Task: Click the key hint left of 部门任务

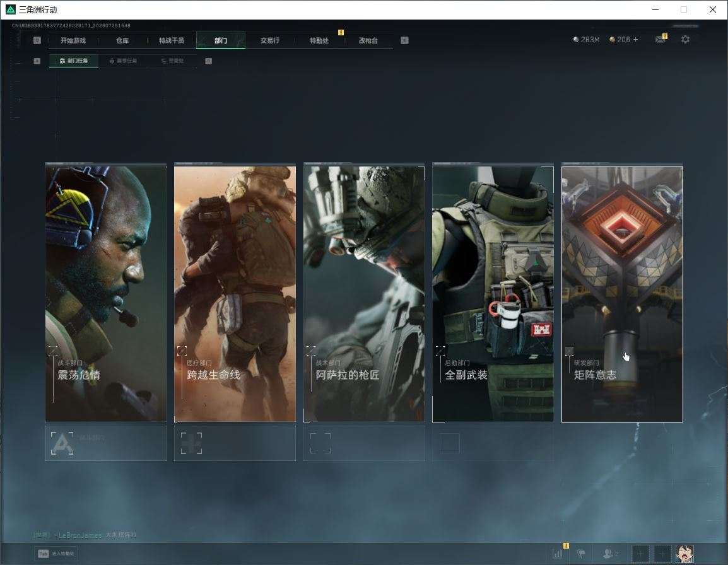Action: pyautogui.click(x=37, y=61)
